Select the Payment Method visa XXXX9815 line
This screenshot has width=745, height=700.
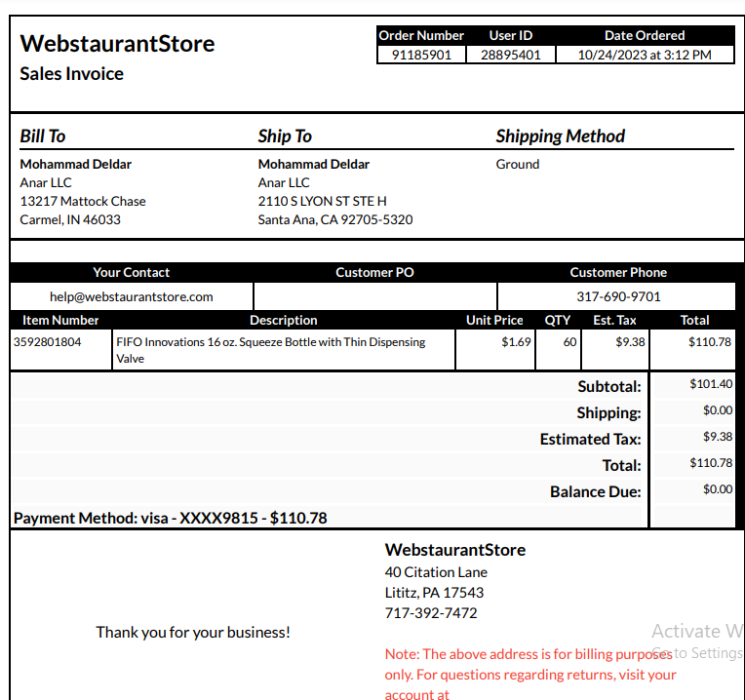pos(170,518)
